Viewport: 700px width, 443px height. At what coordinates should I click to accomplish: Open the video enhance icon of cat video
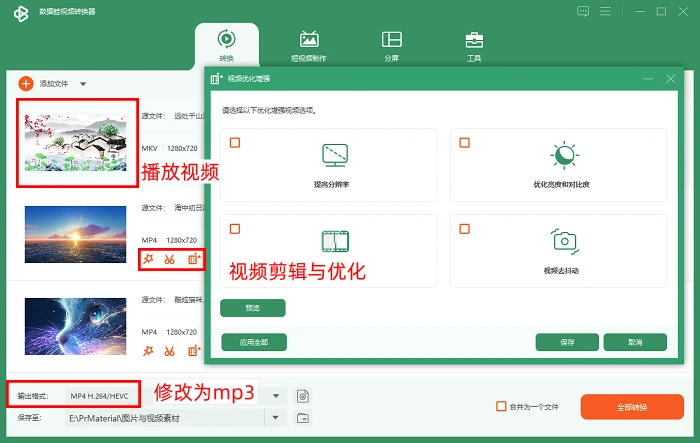pyautogui.click(x=194, y=351)
